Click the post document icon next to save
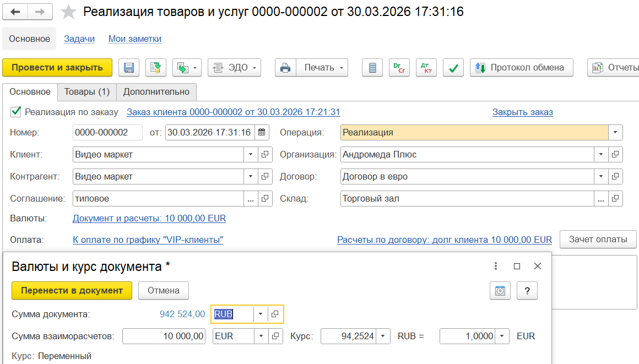Viewport: 639px width, 364px height. pyautogui.click(x=156, y=68)
